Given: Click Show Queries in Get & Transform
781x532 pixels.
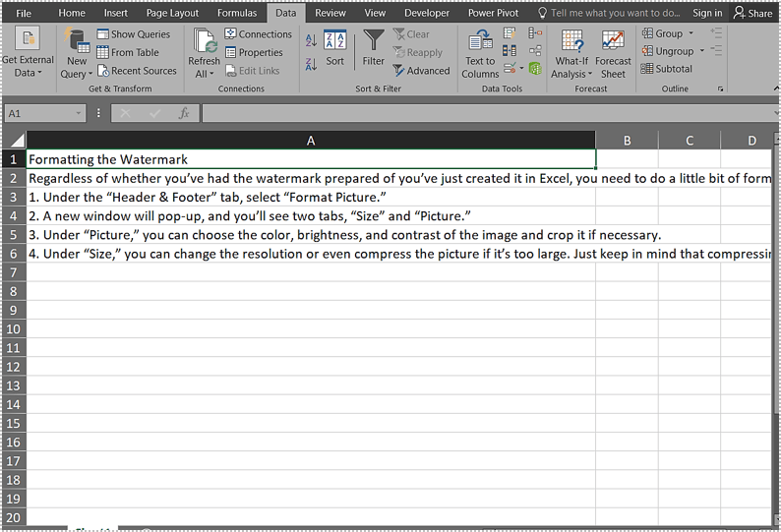Looking at the screenshot, I should pos(134,34).
